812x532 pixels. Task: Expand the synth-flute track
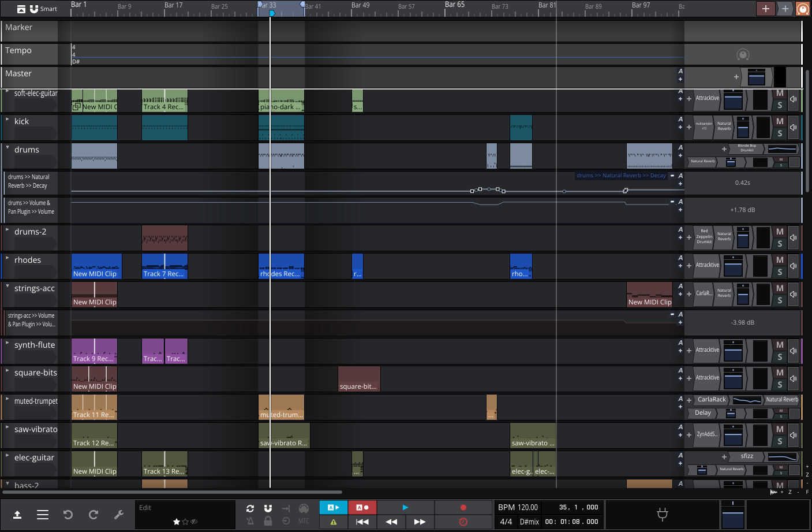coord(8,343)
